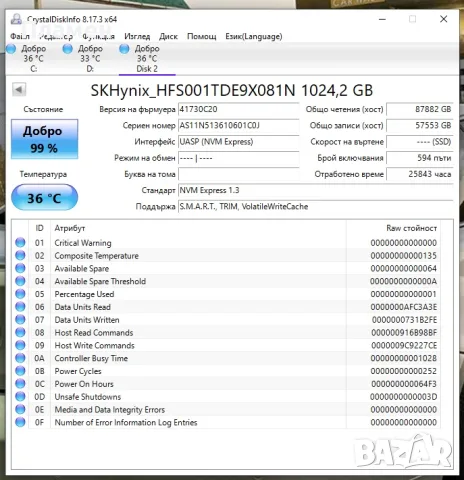Click power-on hours value 25843 часа
The width and height of the screenshot is (464, 480).
tap(420, 174)
